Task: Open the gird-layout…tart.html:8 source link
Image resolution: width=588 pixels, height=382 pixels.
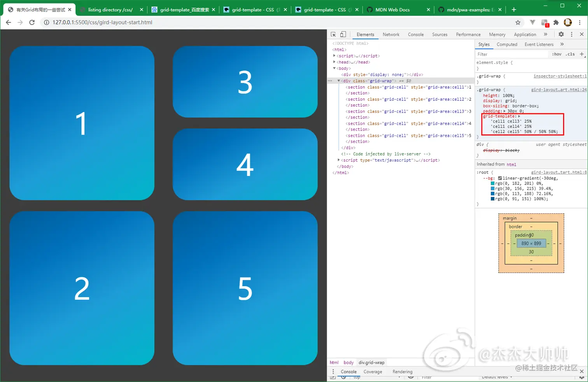Action: (x=559, y=172)
